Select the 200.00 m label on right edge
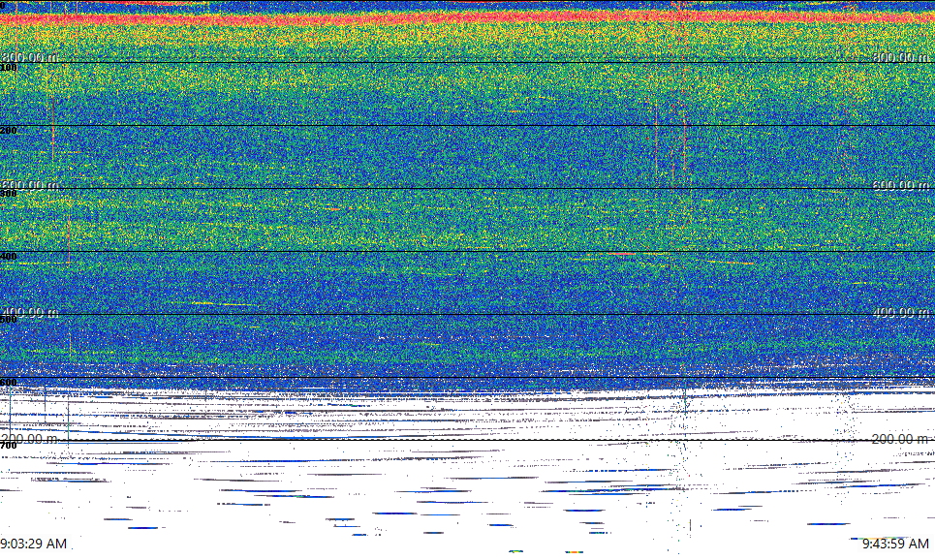The height and width of the screenshot is (560, 935). pyautogui.click(x=900, y=439)
